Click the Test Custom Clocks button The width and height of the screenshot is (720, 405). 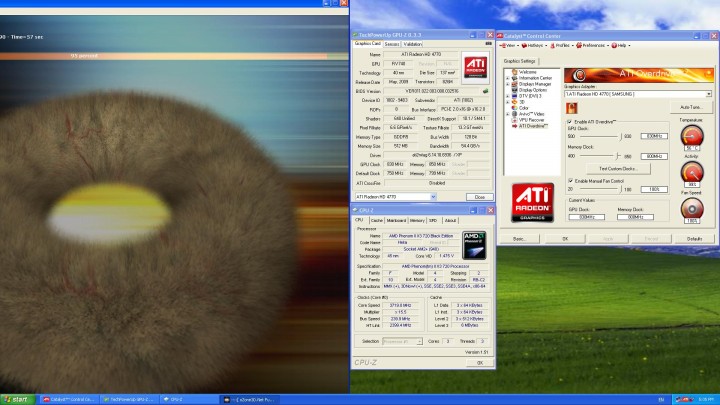pyautogui.click(x=618, y=169)
